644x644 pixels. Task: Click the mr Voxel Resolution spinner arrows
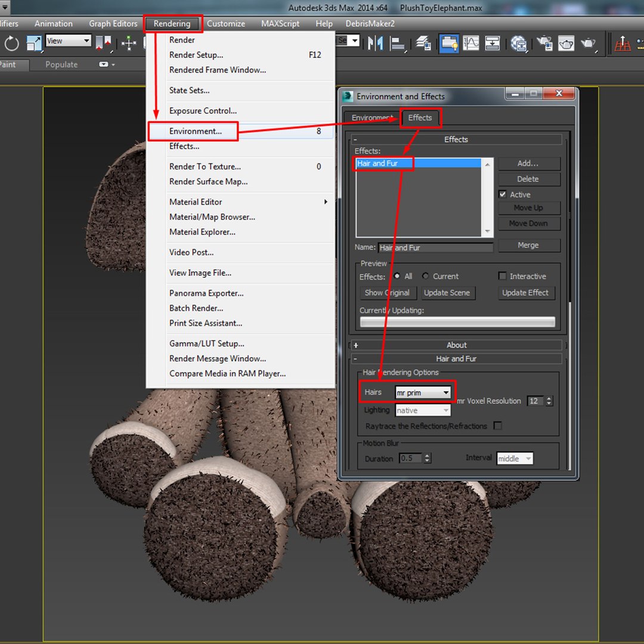pos(549,401)
